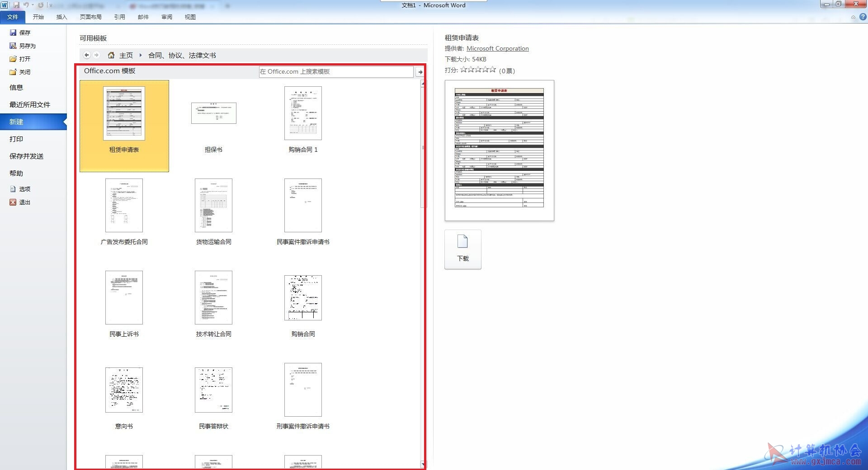The height and width of the screenshot is (470, 868).
Task: Select the 租赁申请表 template
Action: click(124, 126)
